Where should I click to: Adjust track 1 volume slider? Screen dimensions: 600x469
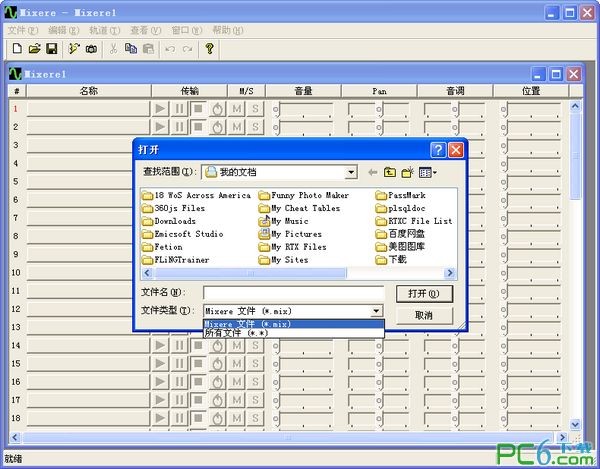click(276, 109)
